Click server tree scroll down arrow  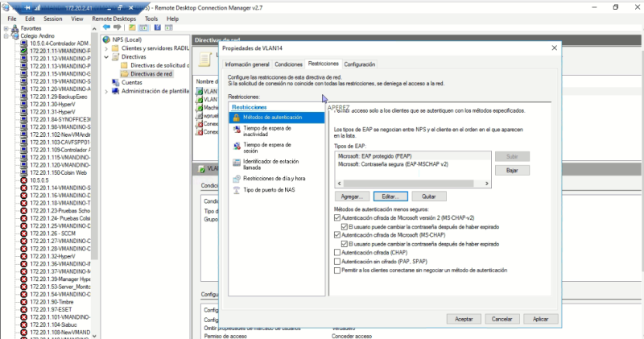[x=94, y=335]
